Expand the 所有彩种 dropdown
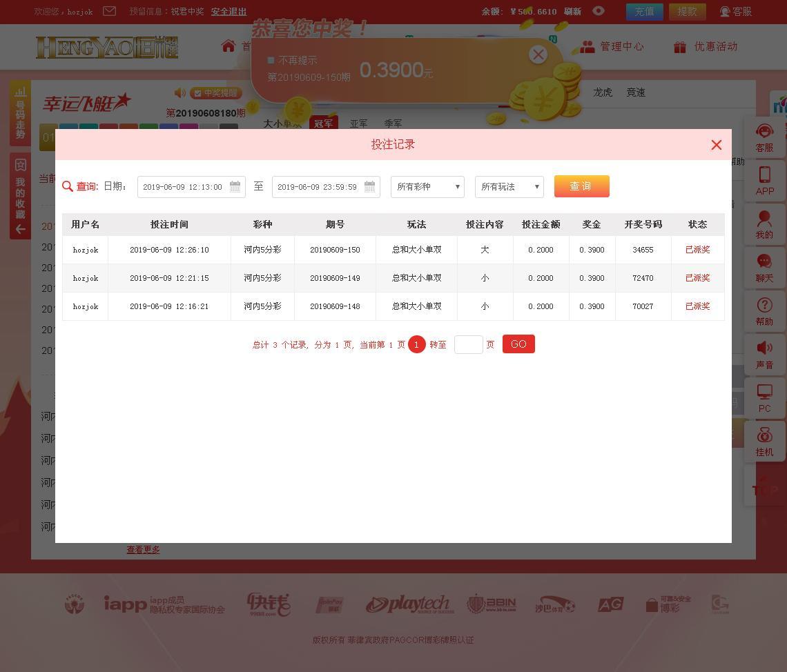 (x=427, y=187)
